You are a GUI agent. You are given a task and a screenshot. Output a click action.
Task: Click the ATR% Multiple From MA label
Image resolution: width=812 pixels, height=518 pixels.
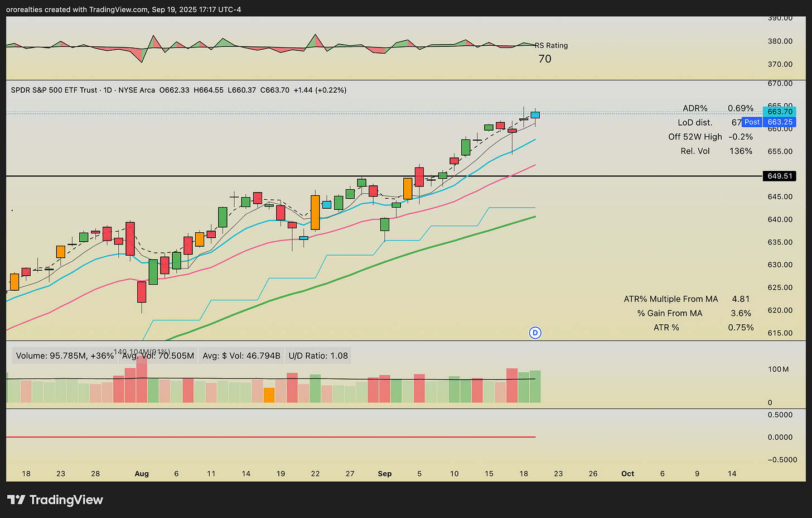click(x=671, y=299)
